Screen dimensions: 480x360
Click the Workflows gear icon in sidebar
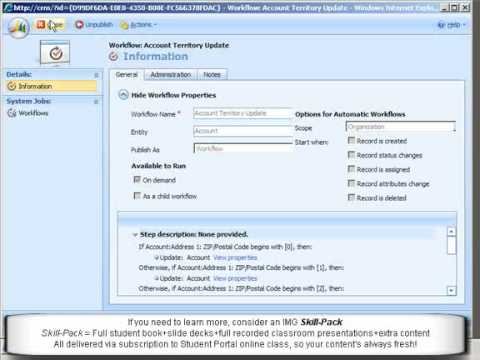click(12, 113)
